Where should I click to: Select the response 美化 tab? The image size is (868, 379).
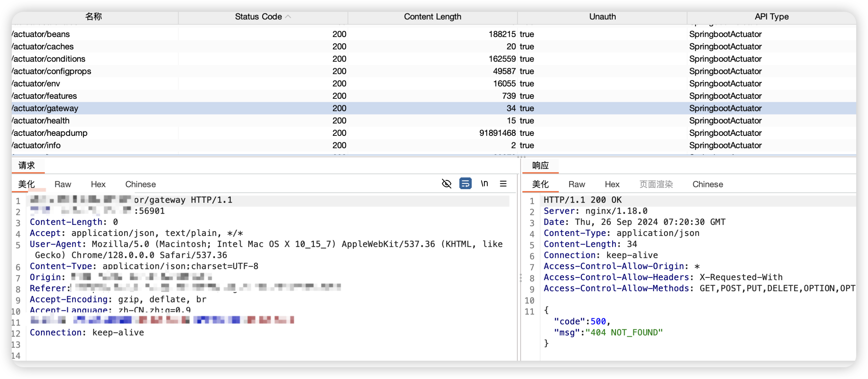(x=540, y=185)
